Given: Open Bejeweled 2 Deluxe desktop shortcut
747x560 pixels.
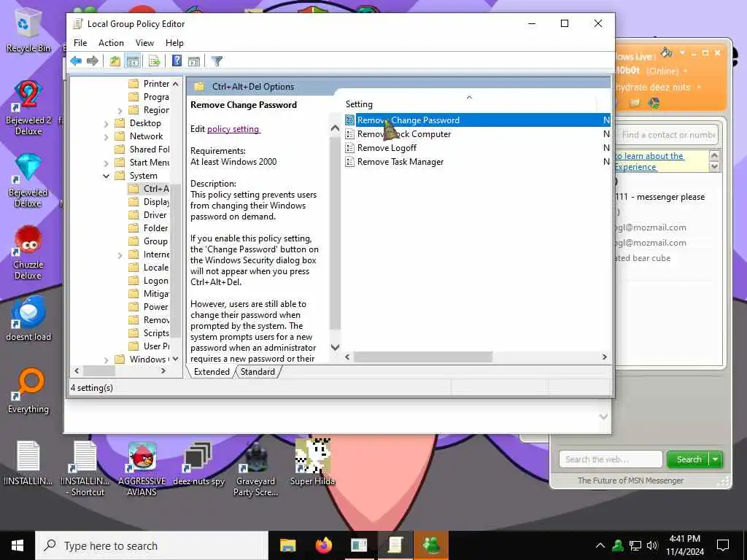Looking at the screenshot, I should [x=28, y=109].
